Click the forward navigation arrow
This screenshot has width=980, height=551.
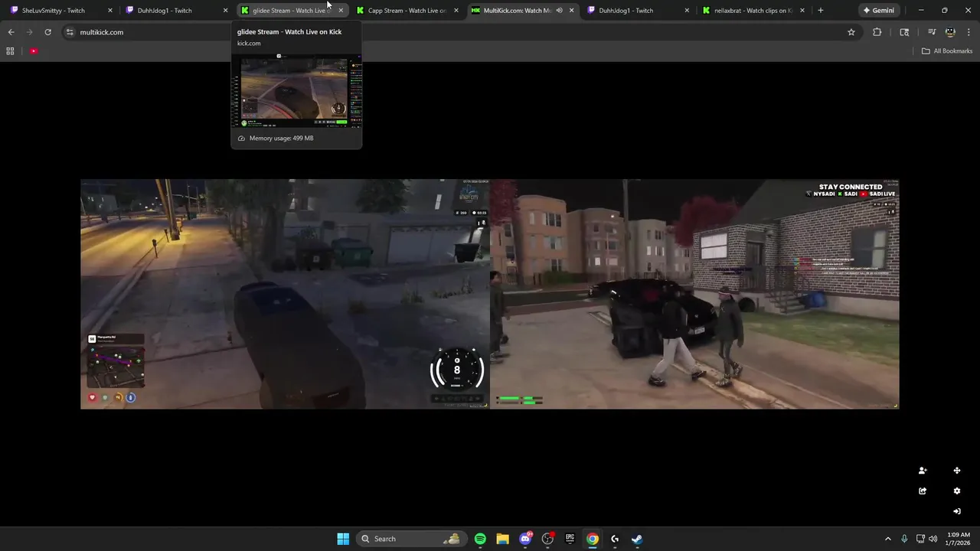click(29, 32)
